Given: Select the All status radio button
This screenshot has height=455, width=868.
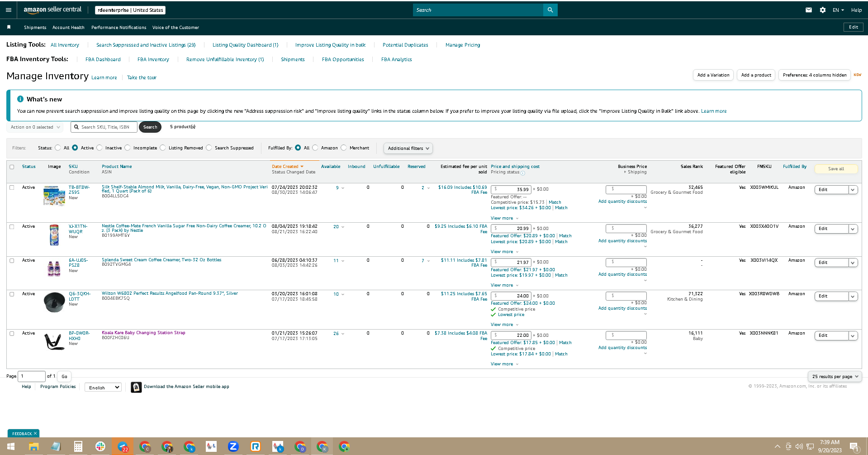Looking at the screenshot, I should click(x=58, y=148).
